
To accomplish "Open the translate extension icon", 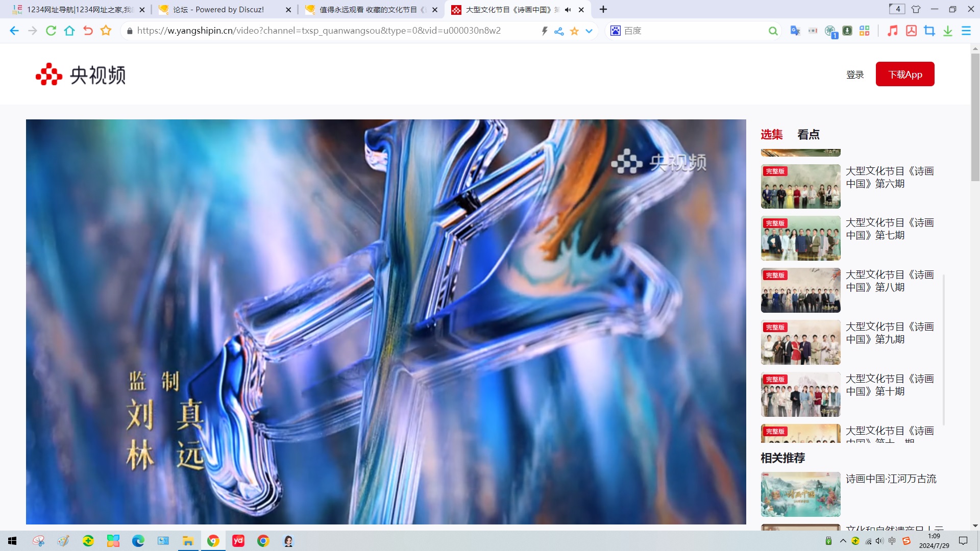I will (x=795, y=31).
